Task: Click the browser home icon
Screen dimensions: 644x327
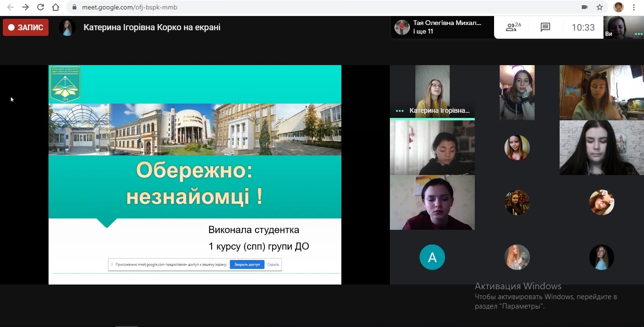Action: [x=56, y=7]
